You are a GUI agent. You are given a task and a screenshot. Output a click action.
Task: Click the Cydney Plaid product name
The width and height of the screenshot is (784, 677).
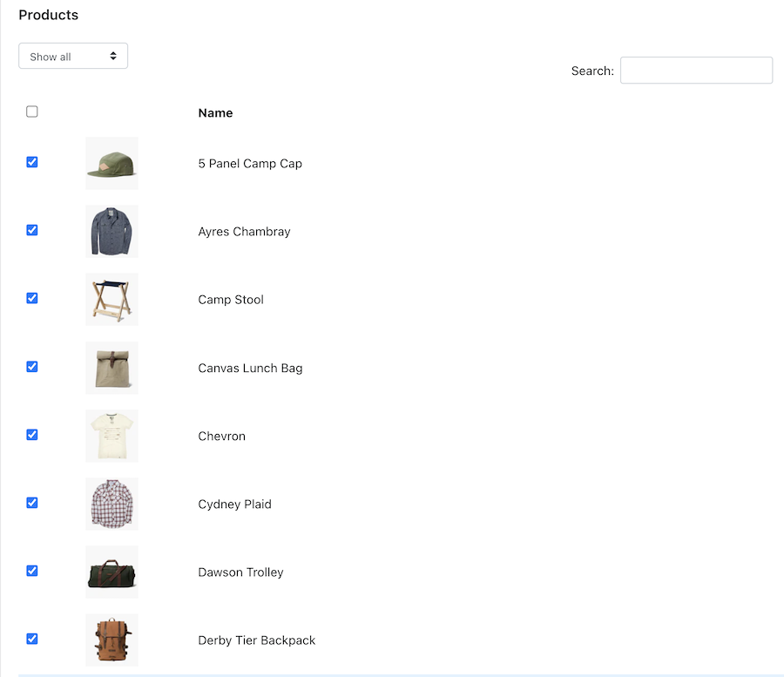[x=234, y=504]
